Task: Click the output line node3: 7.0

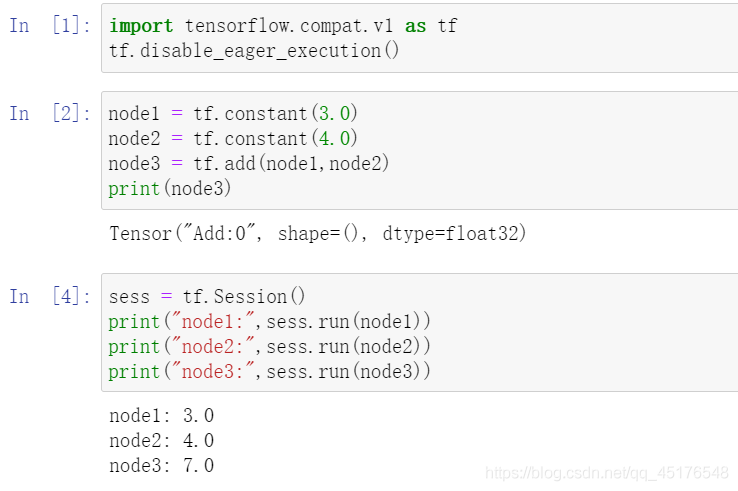Action: (x=161, y=466)
